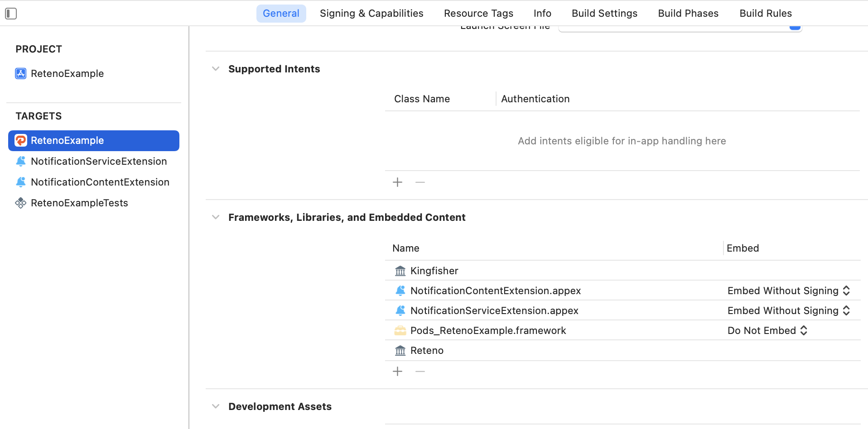Open embed option for NotificationServiceExtension.appex

coord(789,310)
